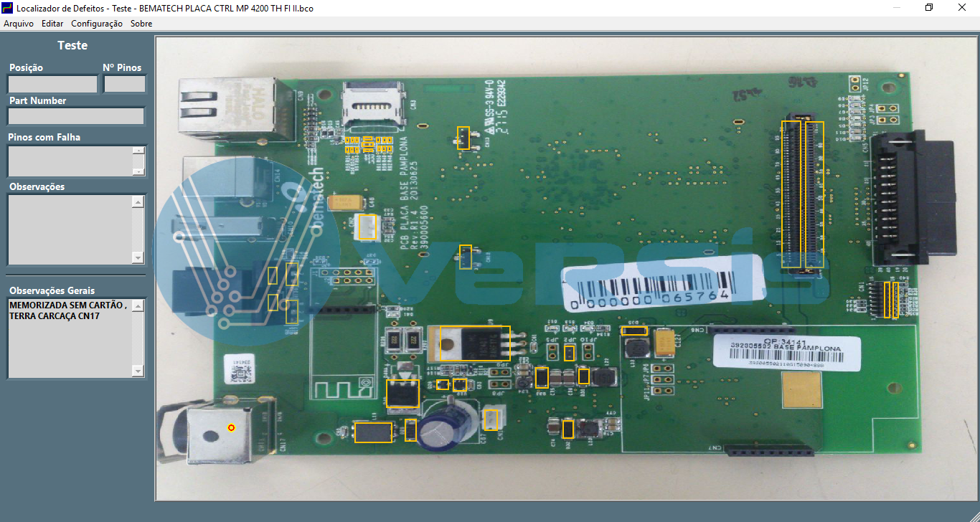This screenshot has width=980, height=522.
Task: Open the Sobre menu
Action: tap(141, 24)
